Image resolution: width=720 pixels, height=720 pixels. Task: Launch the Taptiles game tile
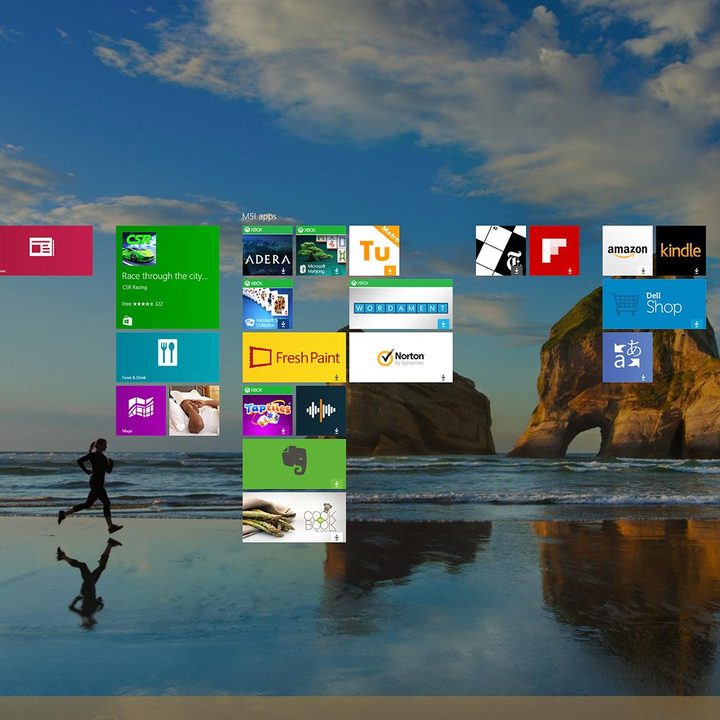pyautogui.click(x=268, y=411)
